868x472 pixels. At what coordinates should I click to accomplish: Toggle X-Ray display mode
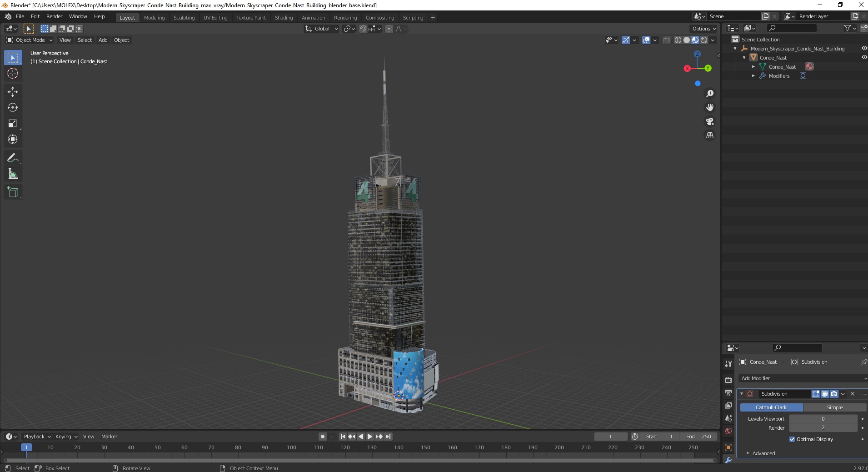click(667, 40)
